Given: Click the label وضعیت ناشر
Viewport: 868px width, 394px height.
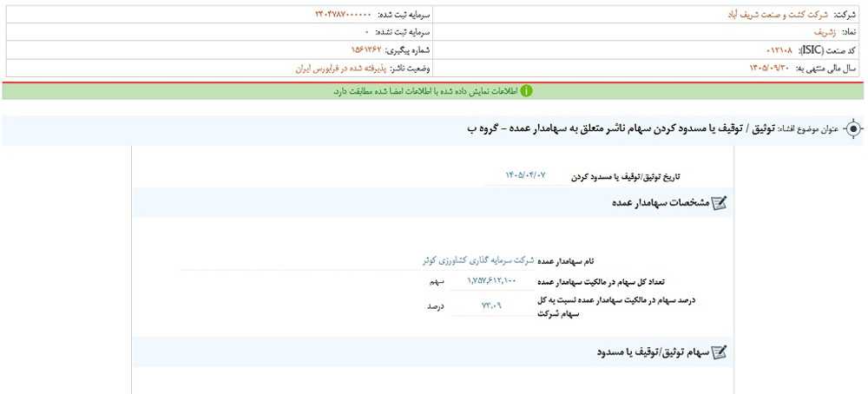Looking at the screenshot, I should tap(411, 69).
